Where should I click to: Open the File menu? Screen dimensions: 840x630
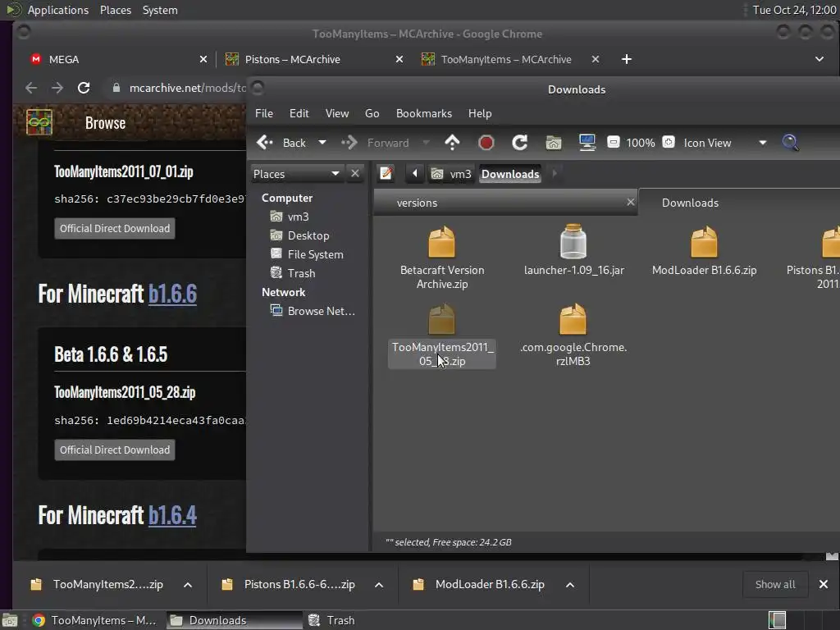[264, 113]
